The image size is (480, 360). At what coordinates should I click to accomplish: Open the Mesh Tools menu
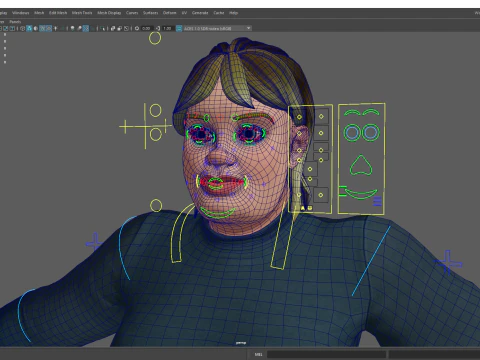point(82,13)
